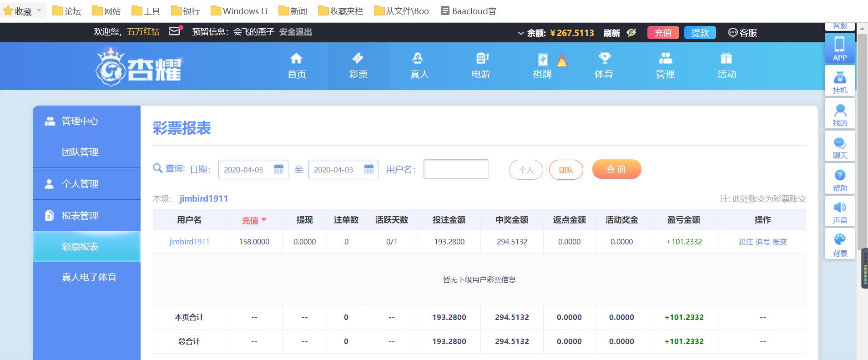Toggle the 声音 sound icon
868x360 pixels.
click(839, 208)
